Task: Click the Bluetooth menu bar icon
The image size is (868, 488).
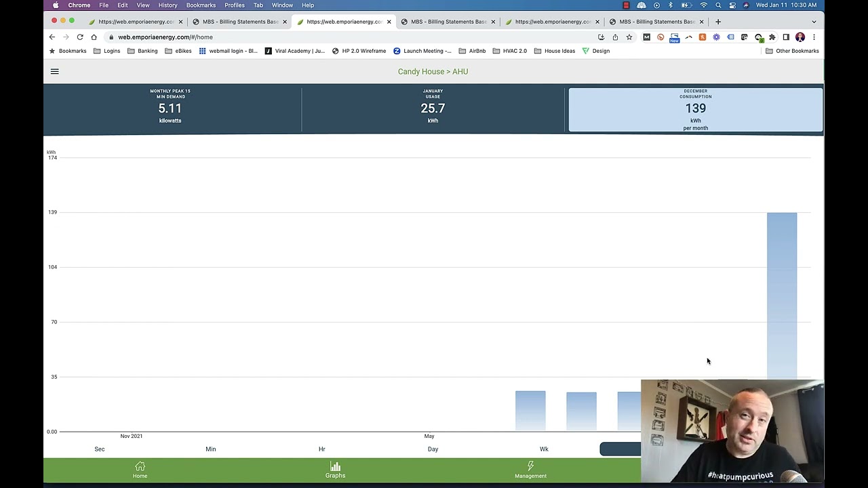Action: 671,5
